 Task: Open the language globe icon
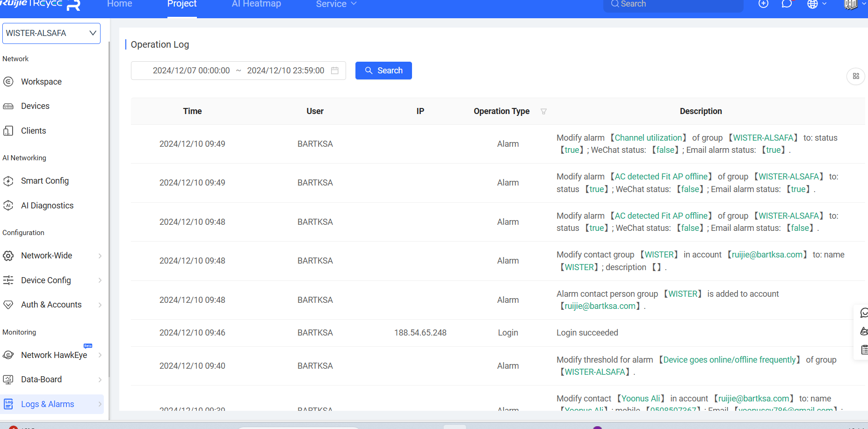[813, 4]
